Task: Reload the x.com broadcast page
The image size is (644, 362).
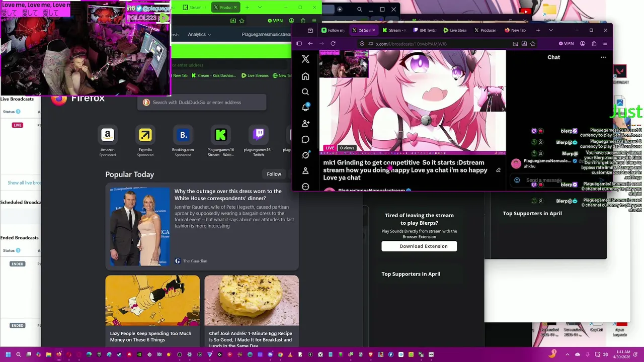Action: (x=333, y=44)
